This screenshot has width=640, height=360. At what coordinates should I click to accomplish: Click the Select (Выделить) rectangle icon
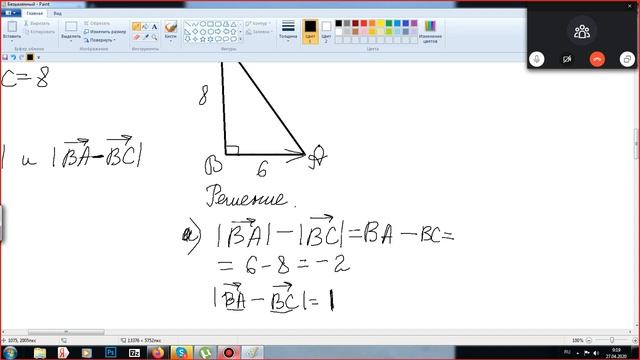[x=71, y=27]
